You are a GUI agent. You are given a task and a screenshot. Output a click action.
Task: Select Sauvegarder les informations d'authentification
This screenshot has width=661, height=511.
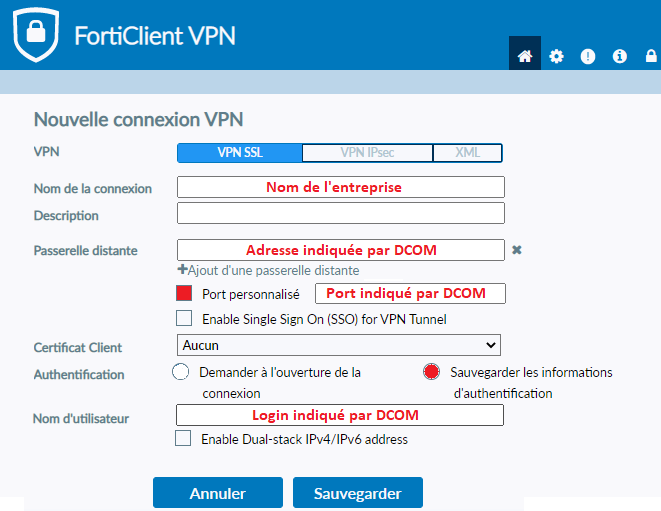click(x=431, y=372)
